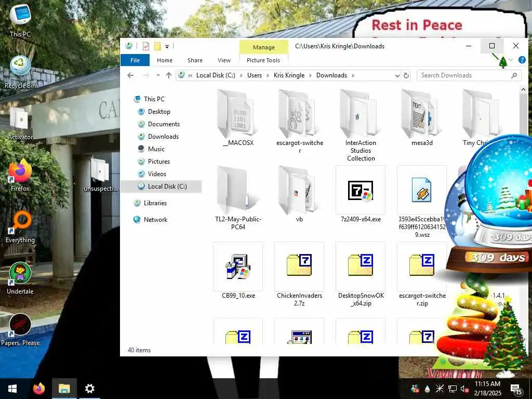Expand the chevron after Local Disk (C:) in path
Image resolution: width=532 pixels, height=399 pixels.
click(x=241, y=75)
